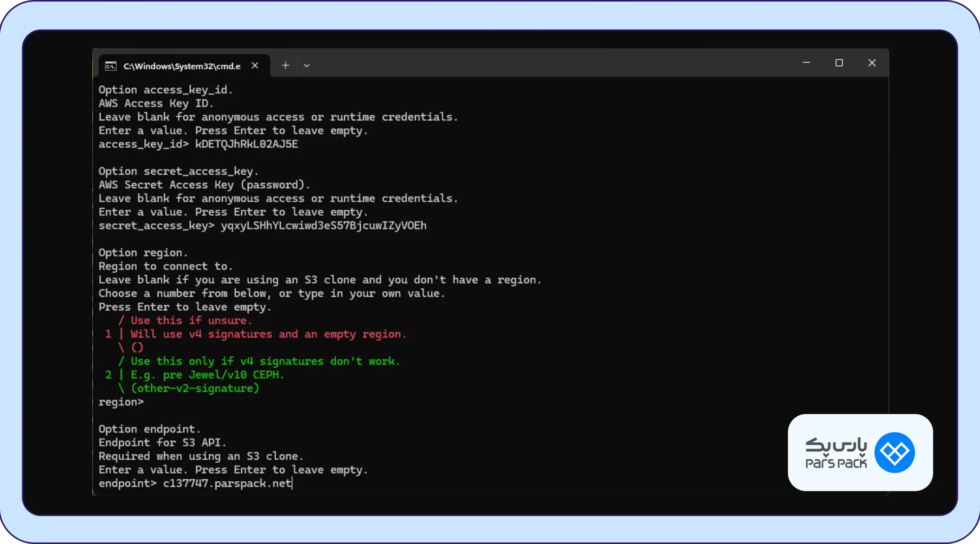Click empty title bar area beside tabs
The height and width of the screenshot is (544, 980).
555,63
